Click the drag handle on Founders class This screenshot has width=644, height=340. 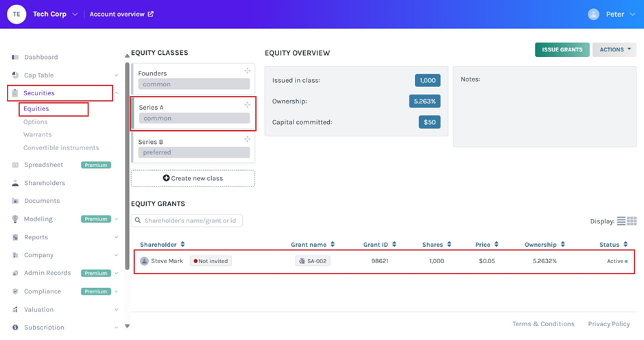click(x=248, y=71)
